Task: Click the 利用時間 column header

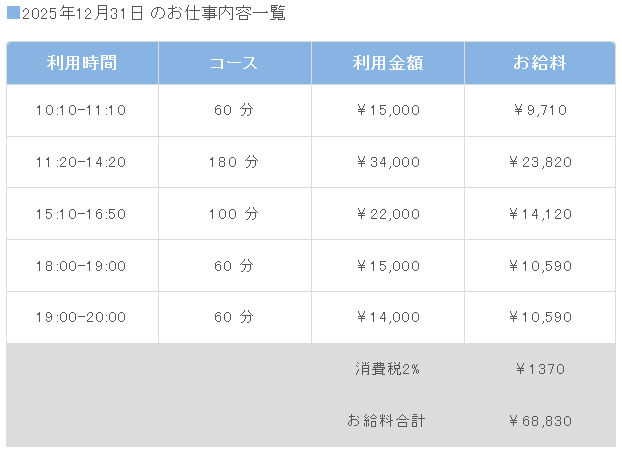Action: (x=82, y=63)
